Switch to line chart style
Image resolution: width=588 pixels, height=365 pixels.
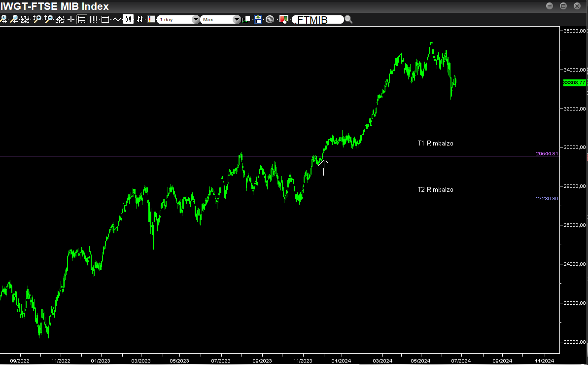tap(117, 19)
